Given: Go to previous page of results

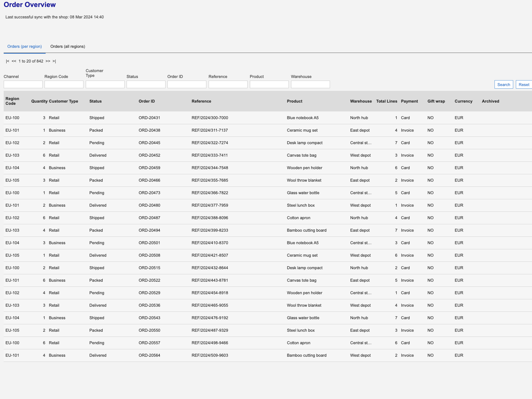Looking at the screenshot, I should pyautogui.click(x=14, y=61).
